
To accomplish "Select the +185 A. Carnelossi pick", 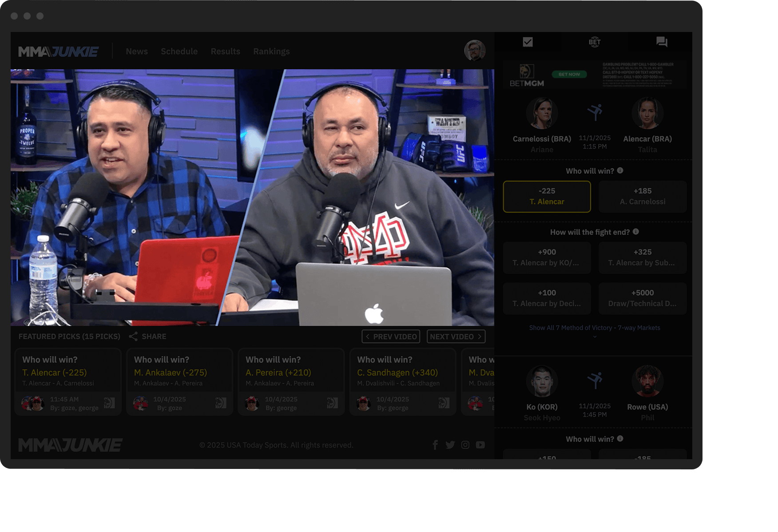I will point(642,196).
